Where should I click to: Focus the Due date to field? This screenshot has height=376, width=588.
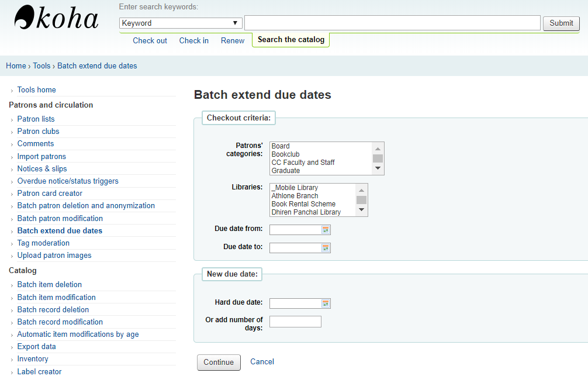296,248
